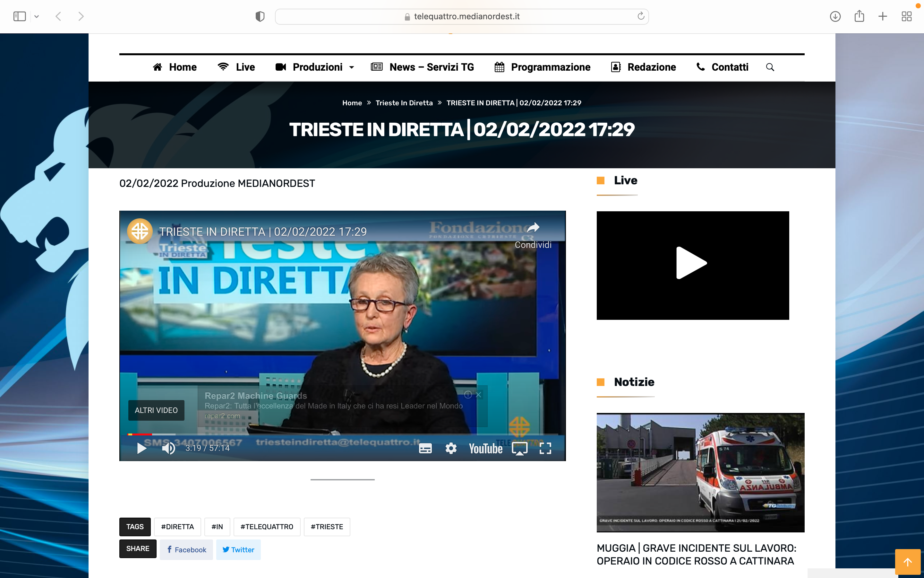Open the ad info icon
Viewport: 924px width, 578px height.
(468, 395)
